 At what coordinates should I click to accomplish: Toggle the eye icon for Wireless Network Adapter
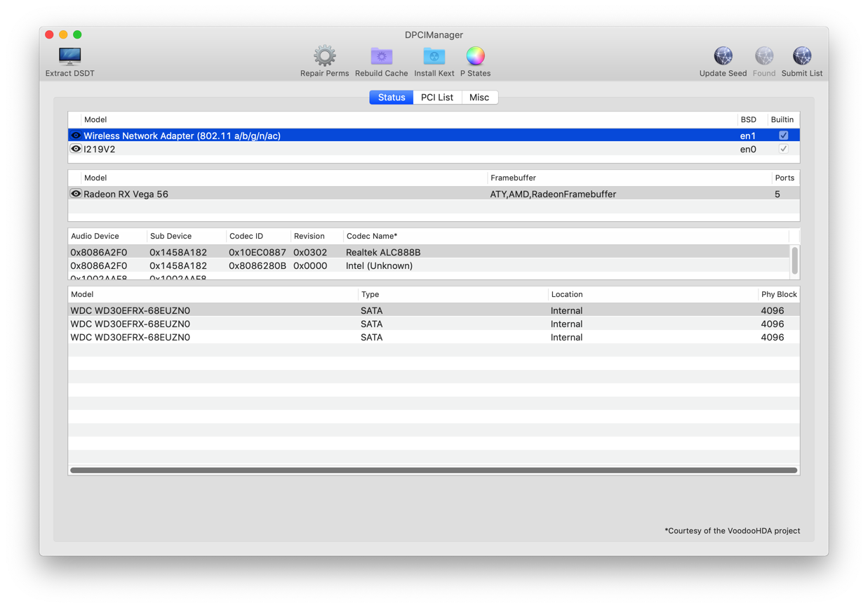point(76,136)
